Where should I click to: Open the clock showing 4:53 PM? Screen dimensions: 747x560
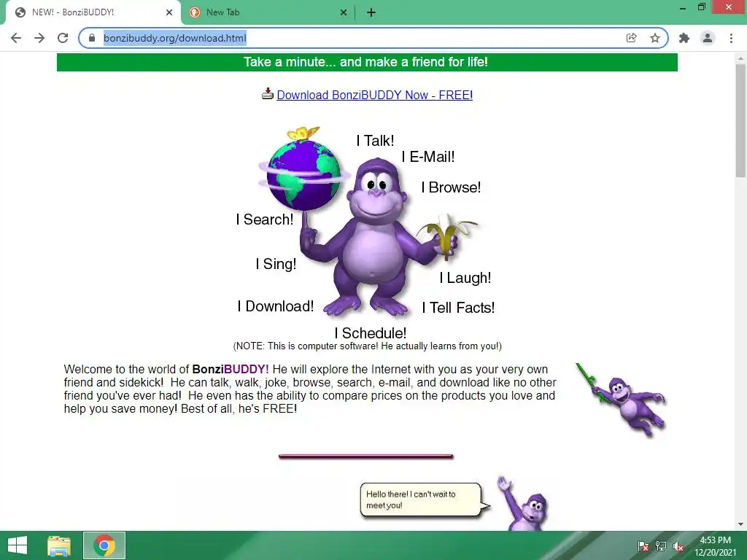[x=716, y=545]
